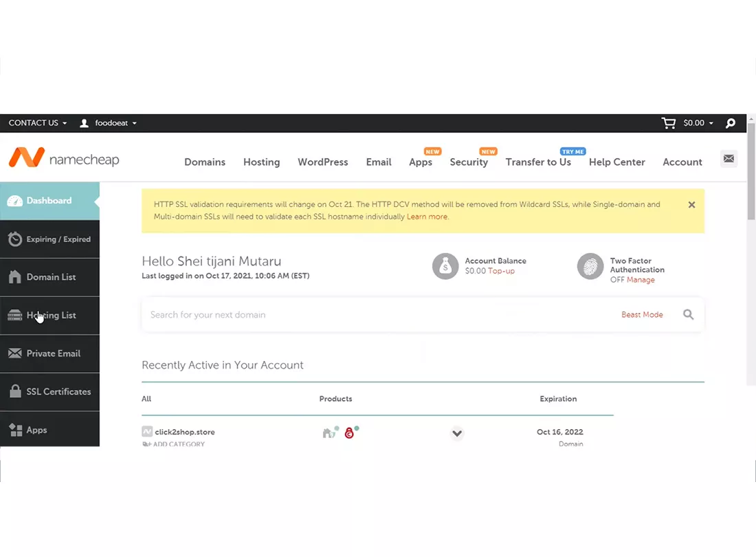Viewport: 756px width, 557px height.
Task: Click the Products column header
Action: click(335, 399)
